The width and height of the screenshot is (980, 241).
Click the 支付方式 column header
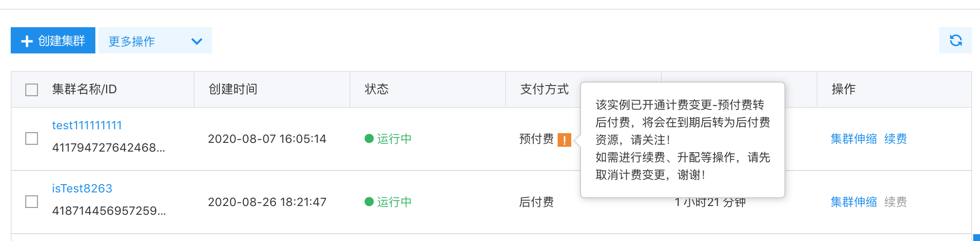point(544,89)
